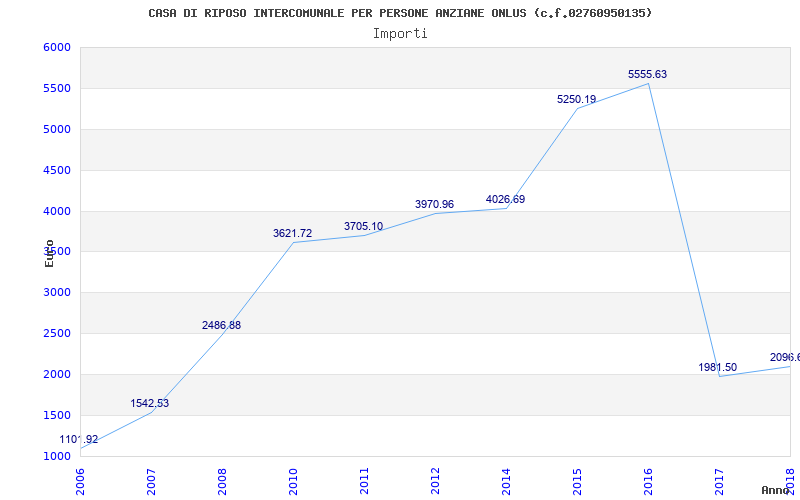Click the x-axis year 2006
800x500 pixels.
tap(81, 481)
